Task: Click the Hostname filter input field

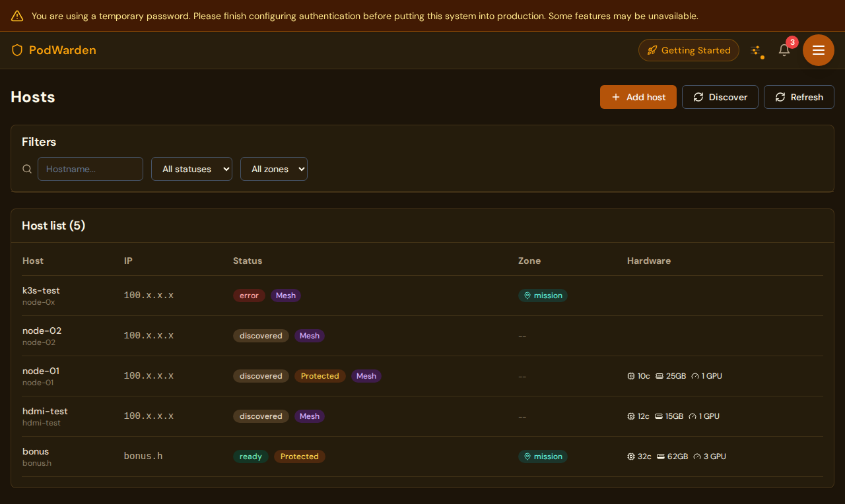Action: (x=90, y=169)
